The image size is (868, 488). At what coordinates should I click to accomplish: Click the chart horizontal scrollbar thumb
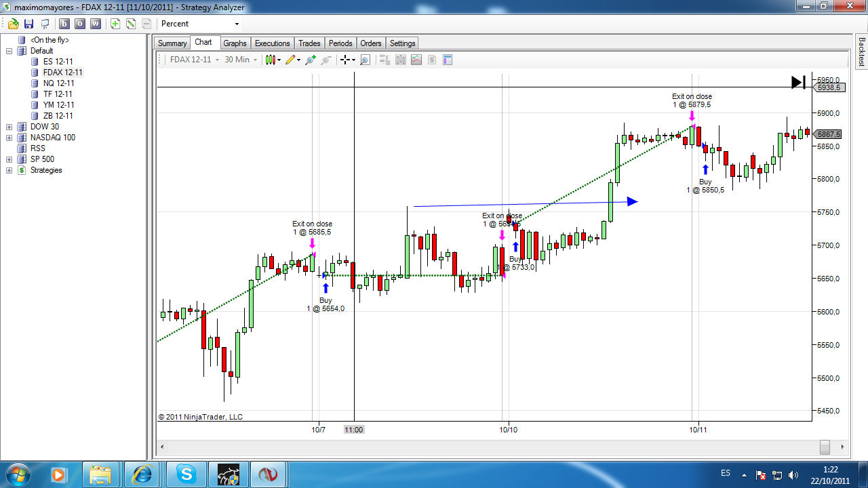(x=824, y=447)
